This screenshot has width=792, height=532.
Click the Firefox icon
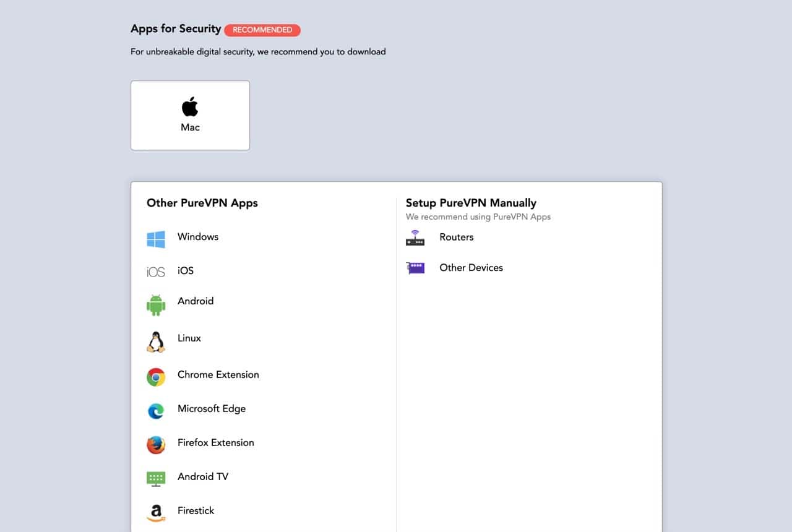pos(156,445)
